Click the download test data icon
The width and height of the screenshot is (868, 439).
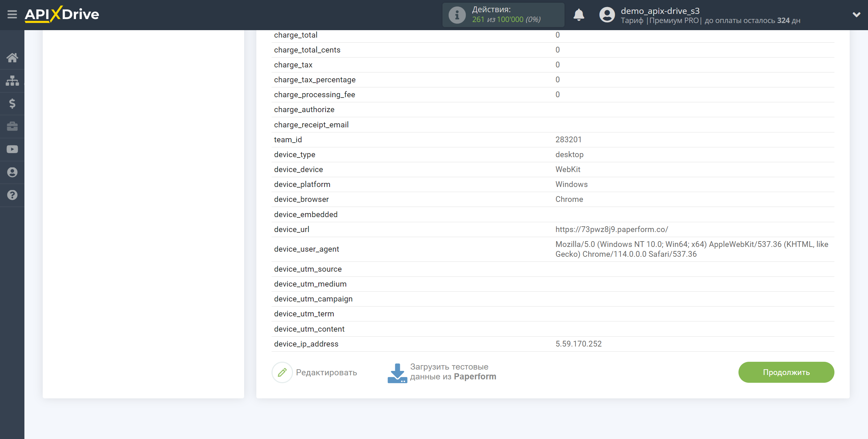pos(397,373)
